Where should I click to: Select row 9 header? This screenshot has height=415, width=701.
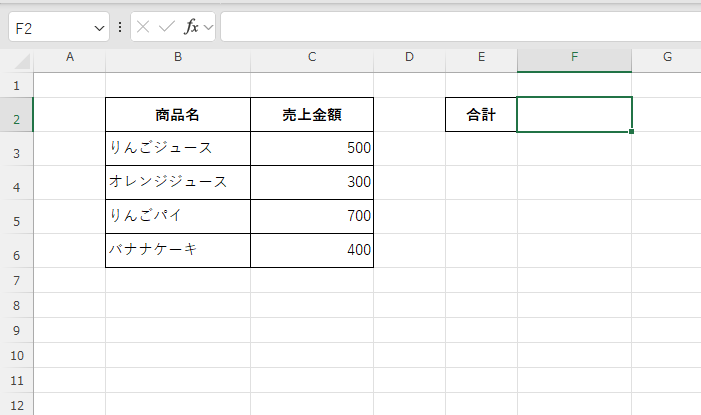coord(17,330)
